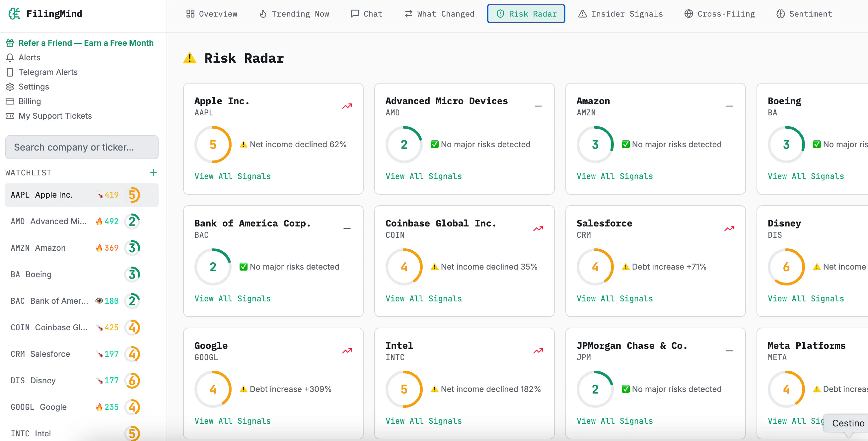This screenshot has width=868, height=441.
Task: Click the Apple Inc. risk gauge showing 5
Action: coord(213,145)
